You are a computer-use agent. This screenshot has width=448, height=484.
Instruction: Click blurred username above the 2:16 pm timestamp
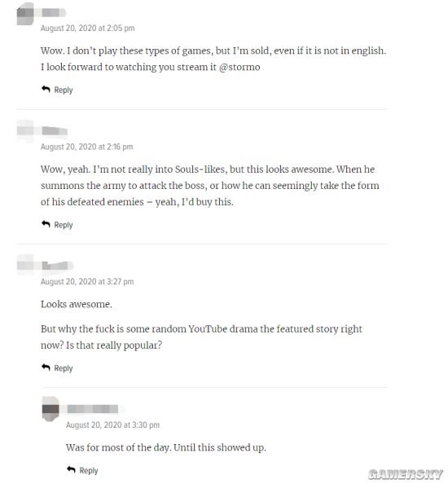(x=55, y=131)
